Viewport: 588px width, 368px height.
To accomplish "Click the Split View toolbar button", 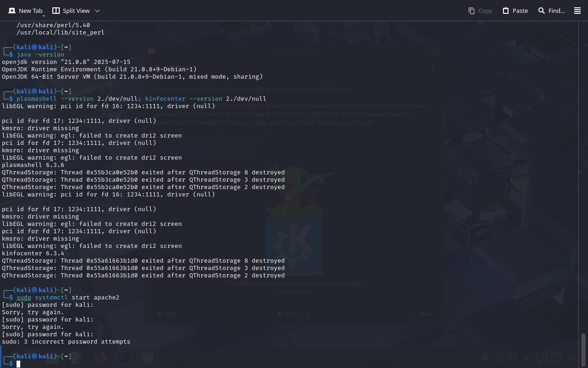I will tap(71, 11).
